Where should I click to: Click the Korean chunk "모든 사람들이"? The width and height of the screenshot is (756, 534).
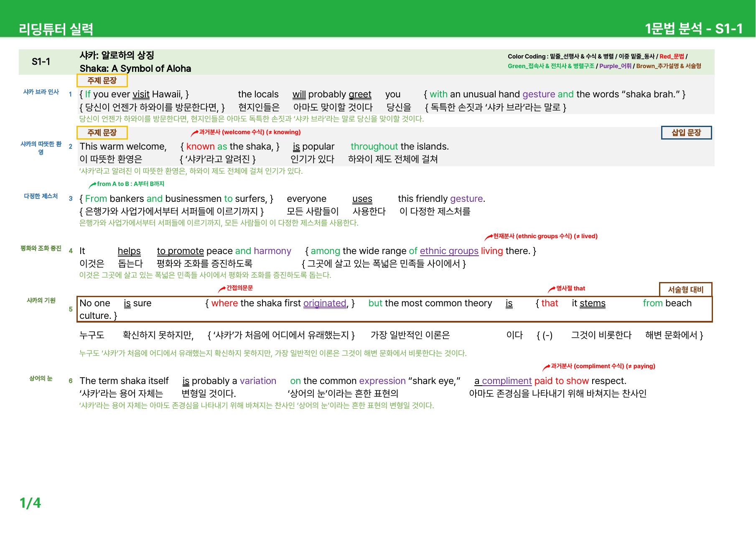[313, 211]
